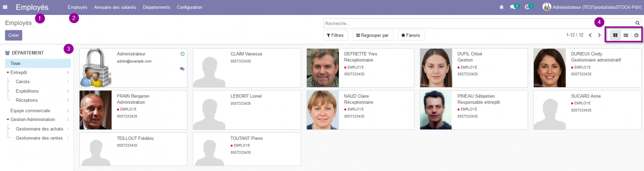Open the conversations chat icon
Image resolution: width=644 pixels, height=171 pixels.
[x=513, y=7]
